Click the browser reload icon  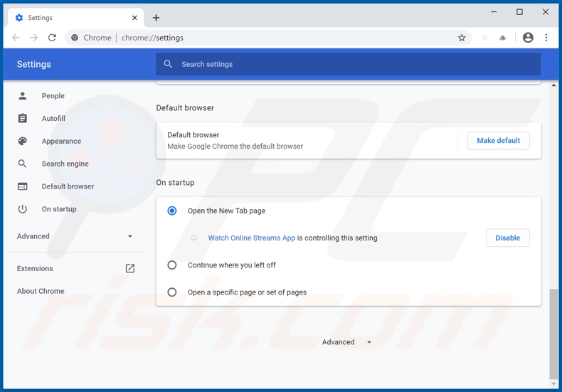(52, 38)
